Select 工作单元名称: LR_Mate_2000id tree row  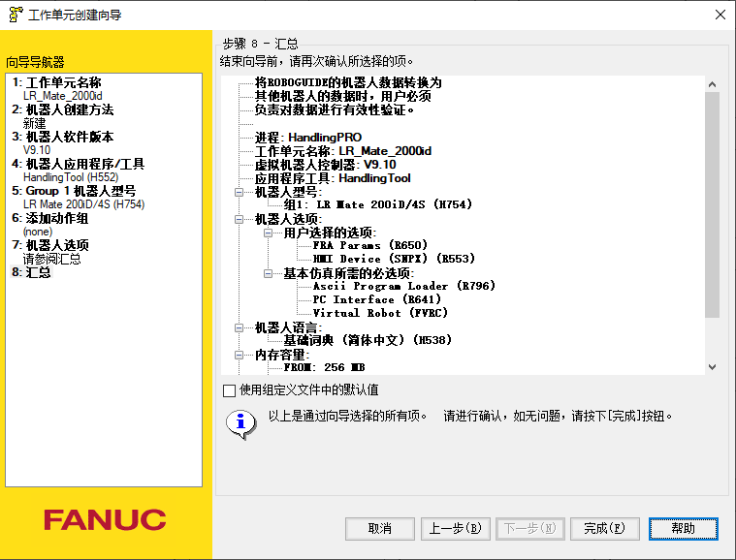pos(343,151)
